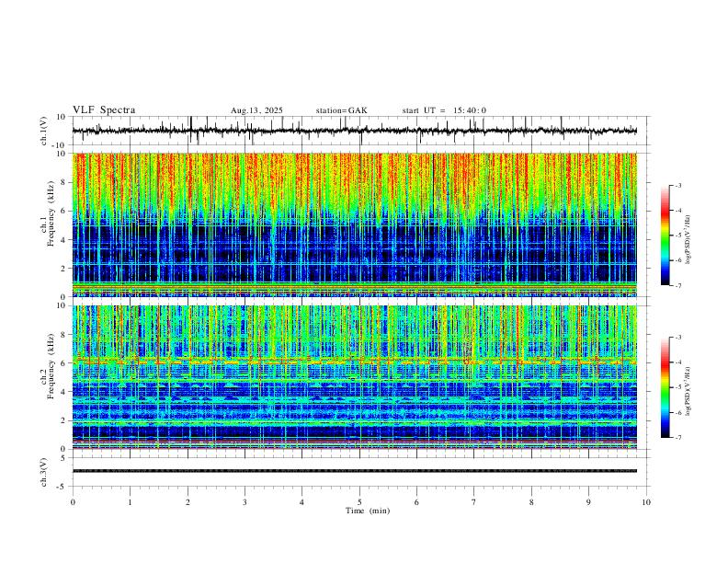Image resolution: width=728 pixels, height=563 pixels.
Task: Click the 7 minute tick label
Action: tap(474, 502)
